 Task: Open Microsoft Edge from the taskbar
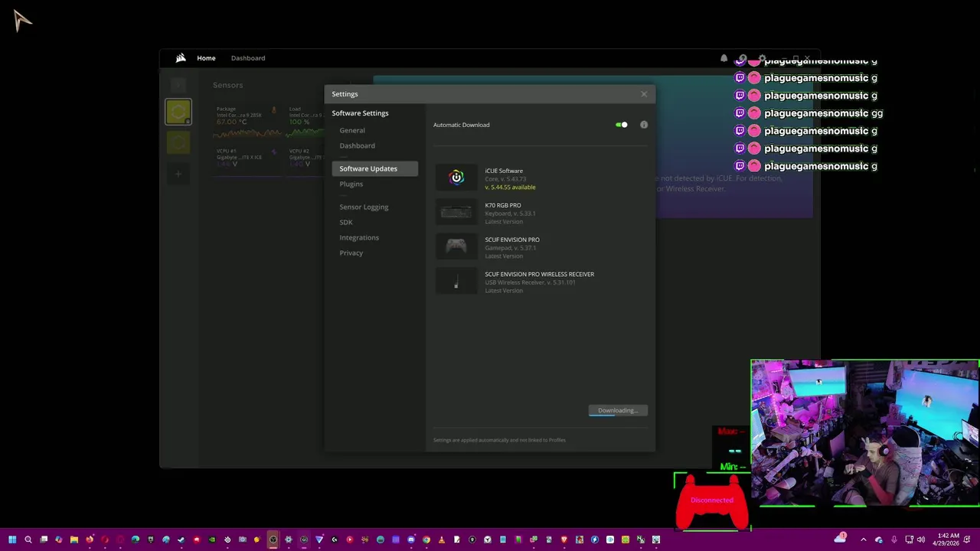click(x=136, y=540)
